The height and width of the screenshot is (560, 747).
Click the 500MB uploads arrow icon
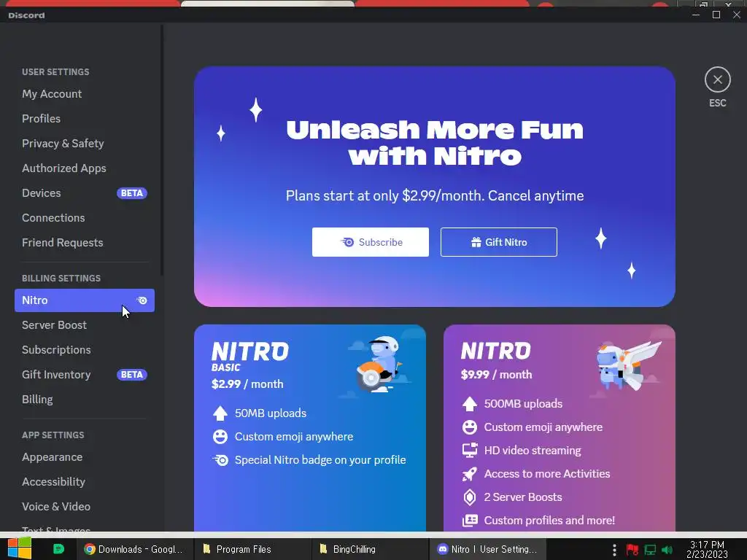(x=470, y=404)
